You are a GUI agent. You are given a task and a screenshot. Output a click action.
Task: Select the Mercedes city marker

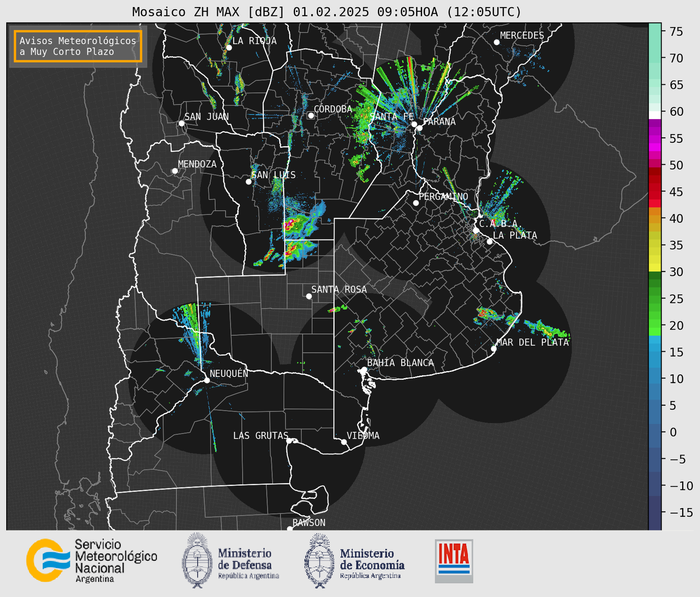(496, 42)
